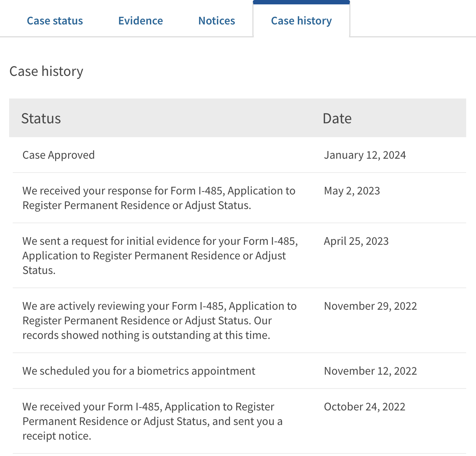This screenshot has width=476, height=456.
Task: Select the request for initial evidence entry
Action: (x=160, y=255)
